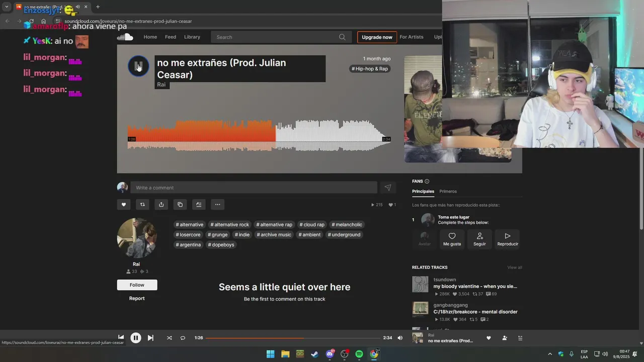View all related tracks
Image resolution: width=644 pixels, height=362 pixels.
pyautogui.click(x=515, y=267)
